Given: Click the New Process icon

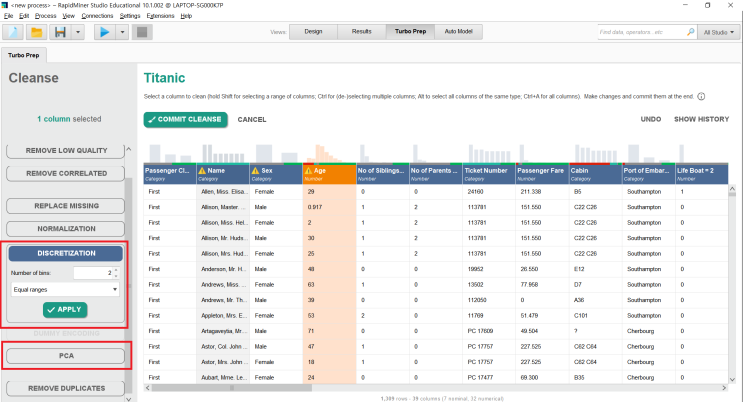Looking at the screenshot, I should click(13, 32).
